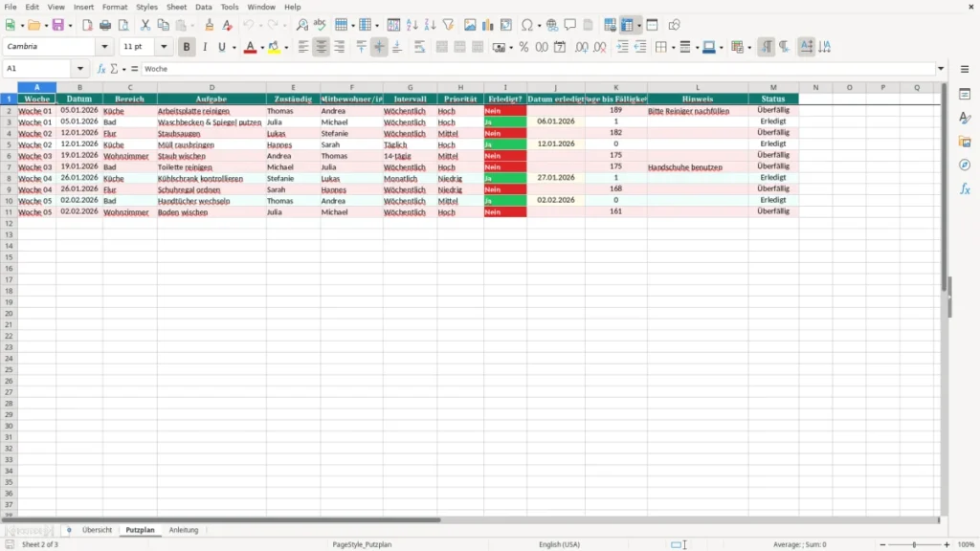Open a file with the folder icon
The image size is (980, 551).
point(33,25)
